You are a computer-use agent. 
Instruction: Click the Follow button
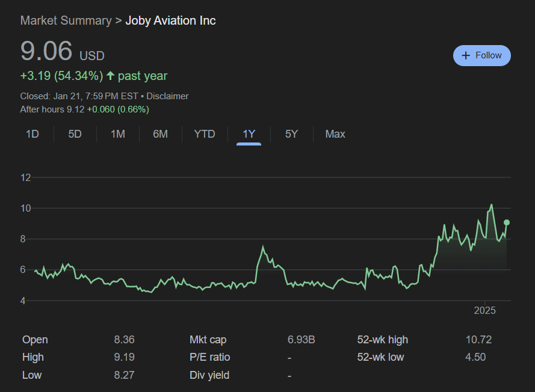(x=482, y=55)
